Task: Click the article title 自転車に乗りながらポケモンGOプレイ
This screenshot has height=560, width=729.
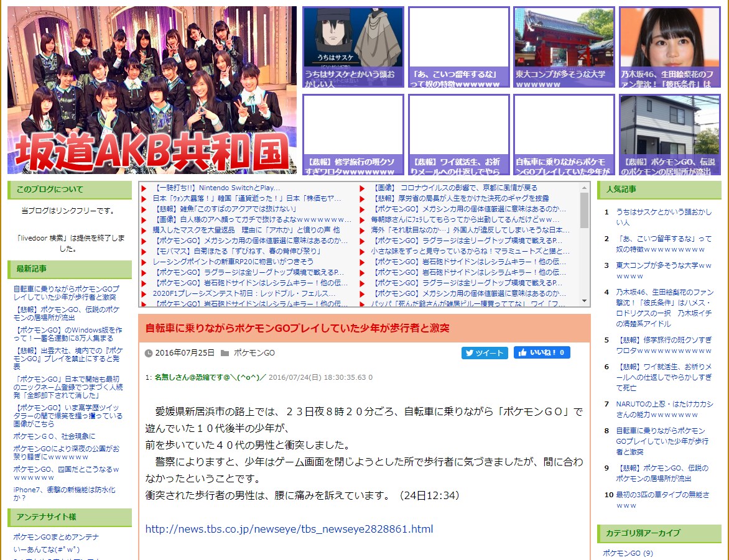Action: coord(297,328)
